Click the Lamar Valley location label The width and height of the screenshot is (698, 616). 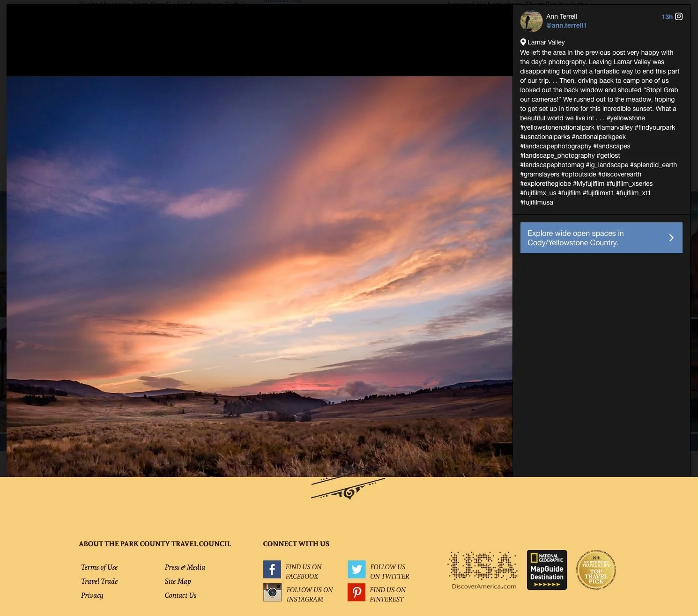click(546, 42)
